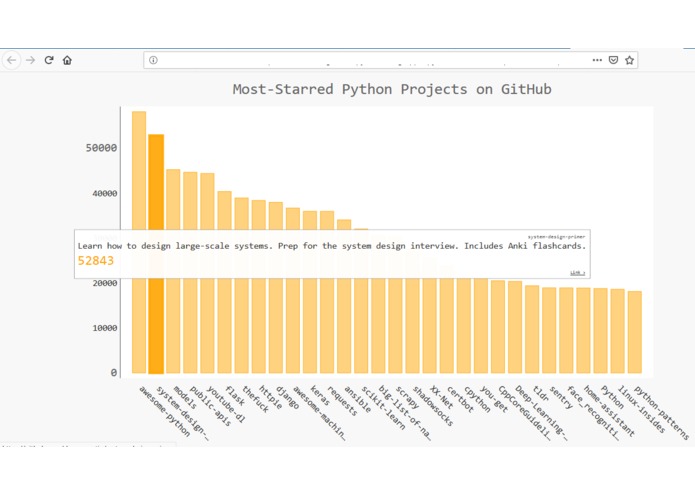Select the tldr bar

[x=532, y=329]
